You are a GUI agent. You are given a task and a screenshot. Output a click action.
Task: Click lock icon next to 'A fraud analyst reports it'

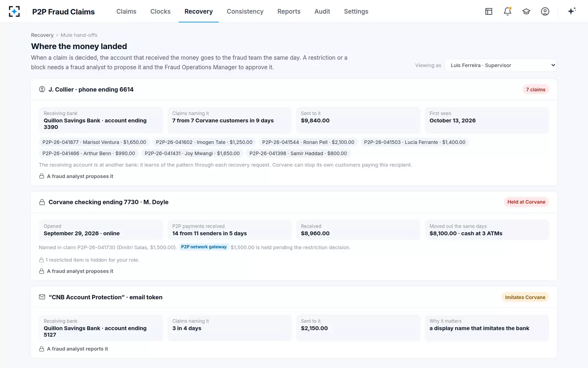[42, 349]
